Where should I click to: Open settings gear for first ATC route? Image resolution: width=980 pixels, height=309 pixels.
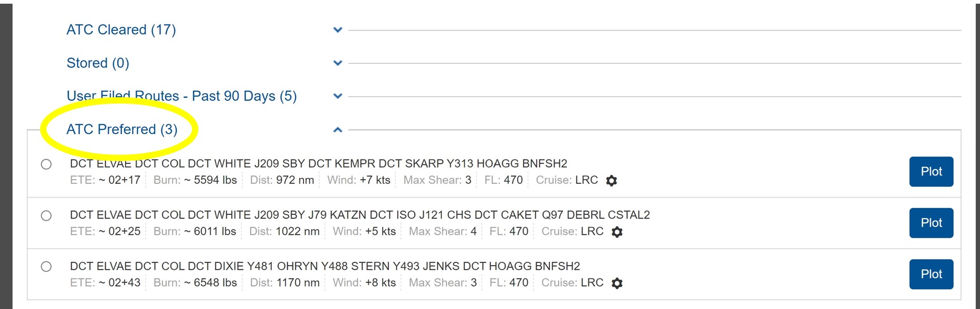point(611,181)
